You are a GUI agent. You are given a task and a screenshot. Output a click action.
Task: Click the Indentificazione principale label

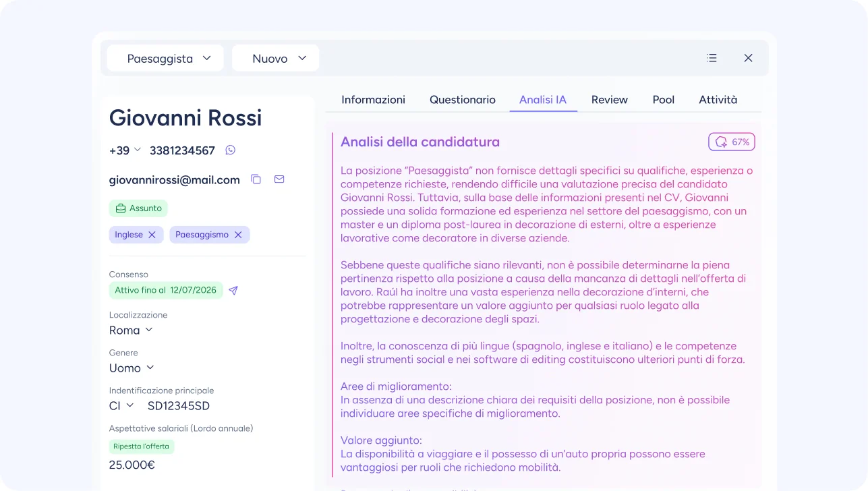pos(162,391)
